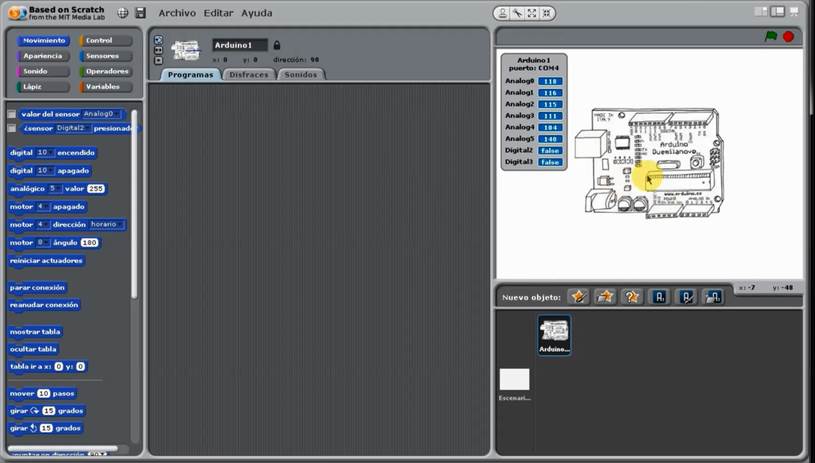Click the block palette vertical scrollbar
The width and height of the screenshot is (815, 463).
click(134, 204)
